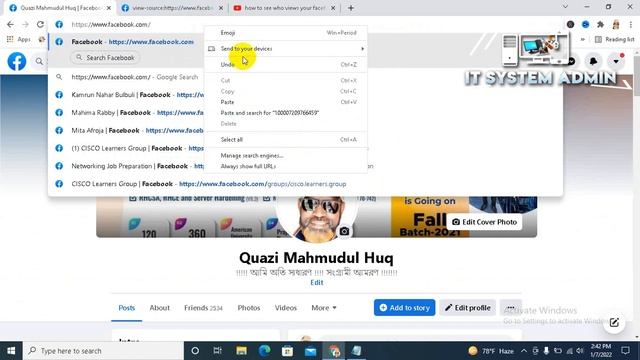Open File Explorer from the taskbar
The height and width of the screenshot is (360, 640).
pyautogui.click(x=241, y=351)
